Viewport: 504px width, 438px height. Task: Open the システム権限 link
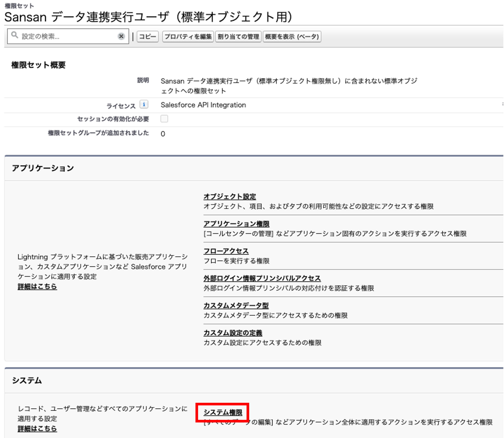point(223,412)
